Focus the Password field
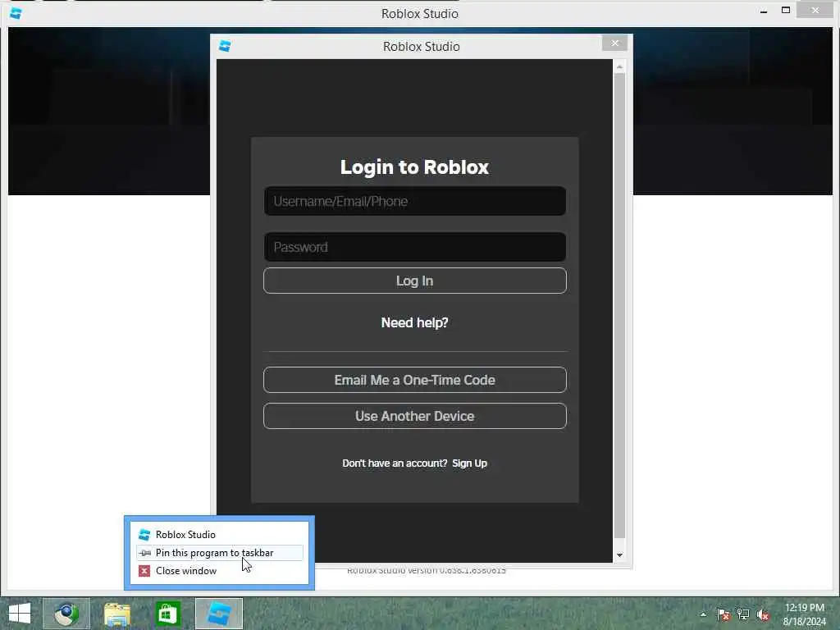Viewport: 840px width, 630px height. 414,247
